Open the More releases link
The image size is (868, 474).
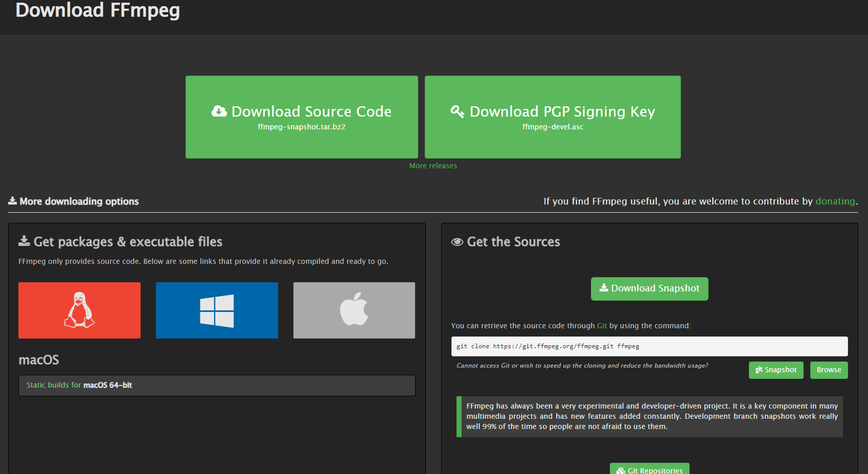click(433, 166)
